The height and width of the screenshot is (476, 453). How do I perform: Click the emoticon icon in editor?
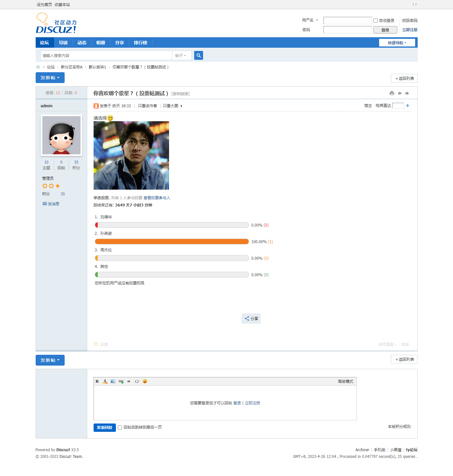click(145, 381)
